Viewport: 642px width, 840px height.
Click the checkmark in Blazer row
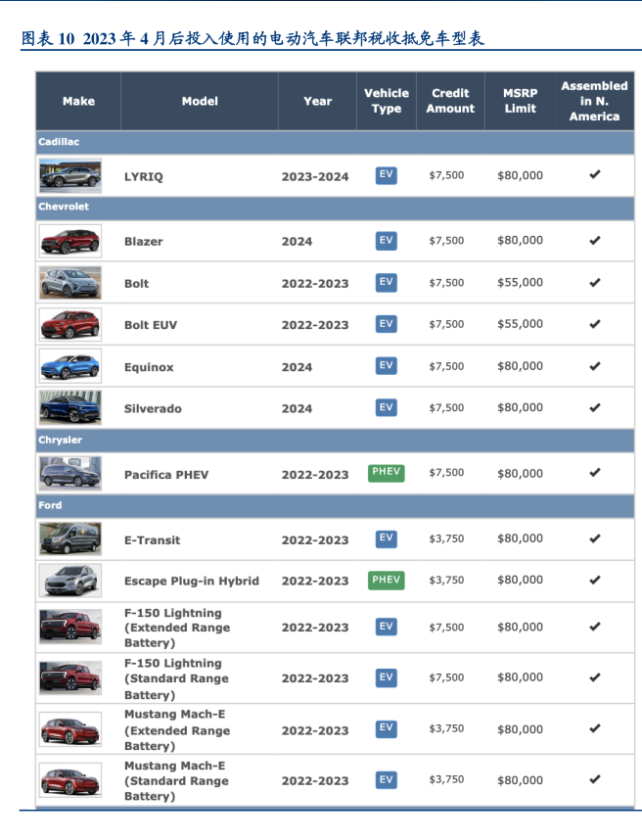pyautogui.click(x=595, y=241)
